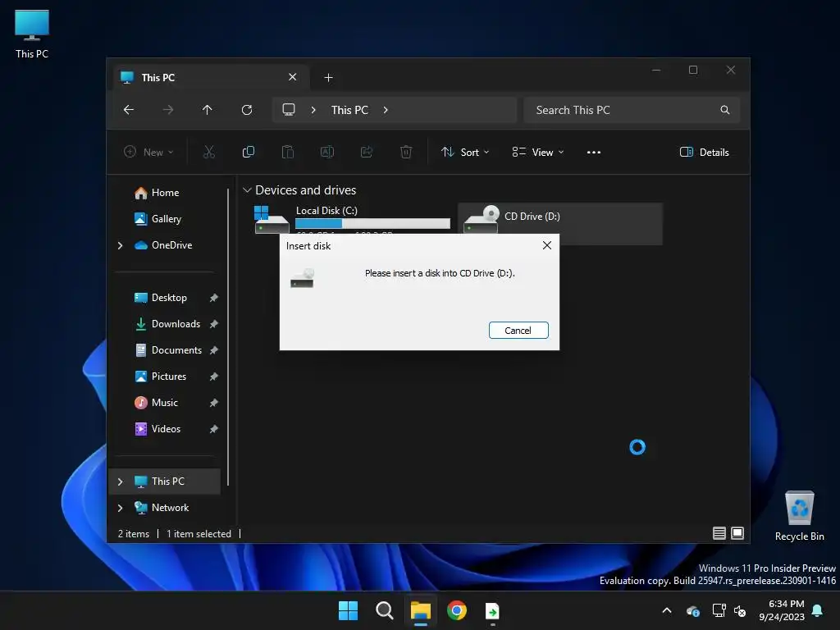
Task: Open Network in the sidebar
Action: pos(170,507)
